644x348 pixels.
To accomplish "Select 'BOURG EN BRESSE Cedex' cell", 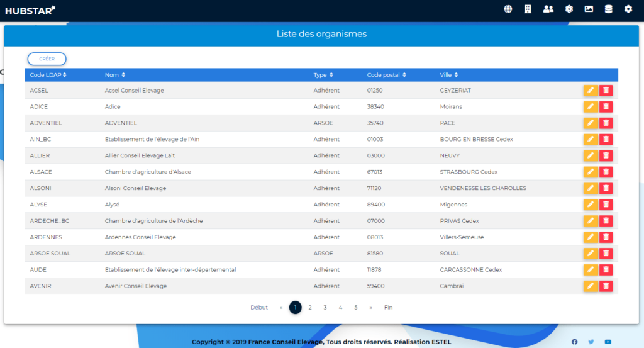I will 477,139.
